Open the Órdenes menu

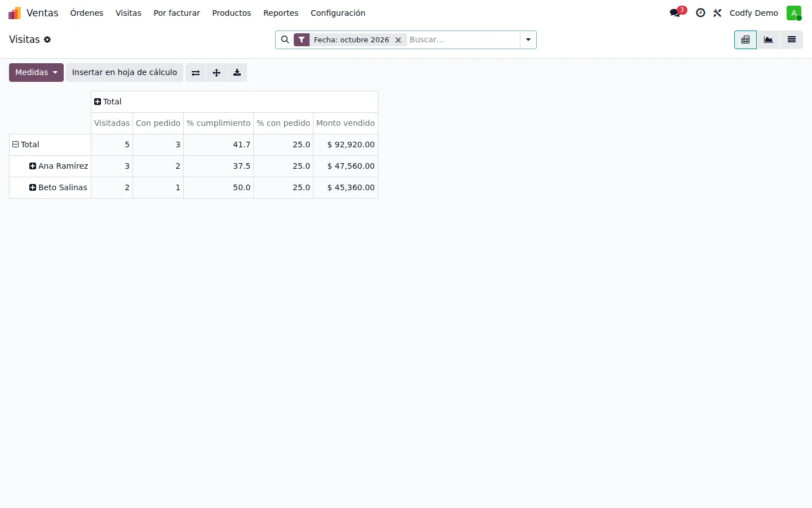pos(87,13)
